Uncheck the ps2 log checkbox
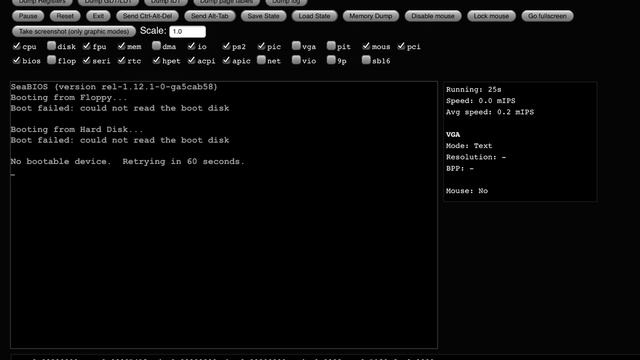 [x=226, y=46]
